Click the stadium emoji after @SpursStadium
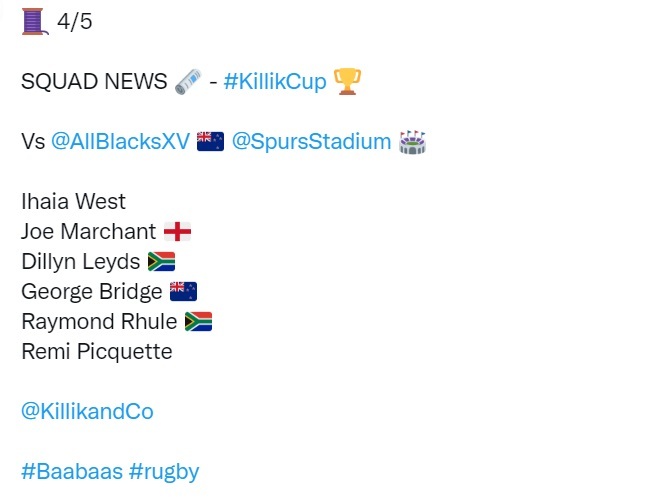 412,142
